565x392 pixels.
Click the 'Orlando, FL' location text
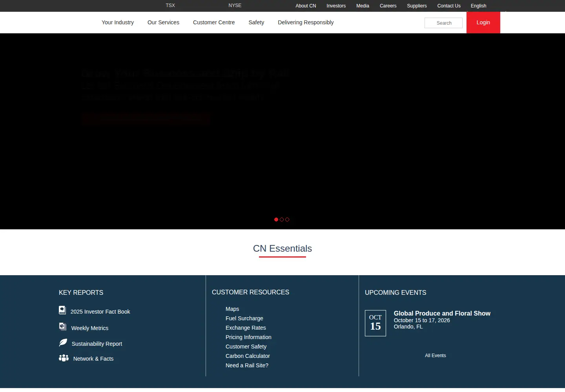[408, 327]
